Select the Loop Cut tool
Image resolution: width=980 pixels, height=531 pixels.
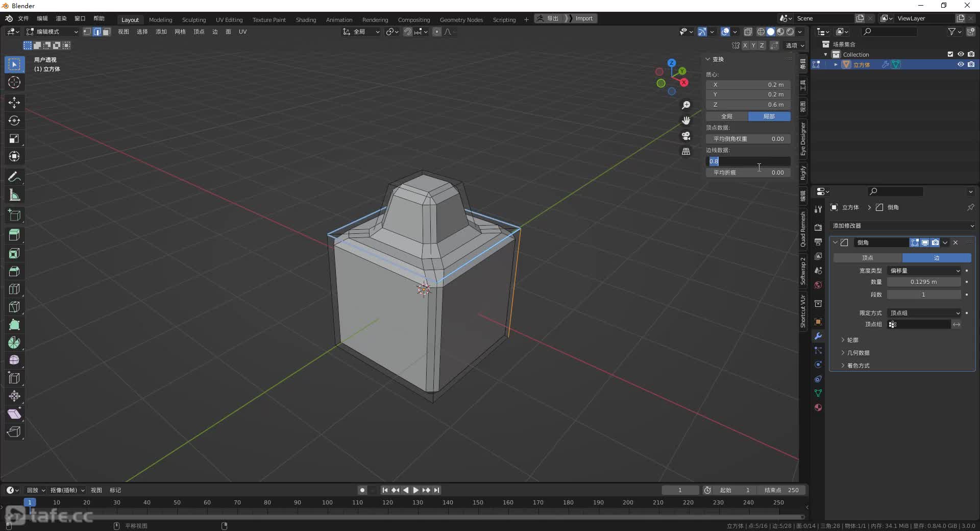pos(14,289)
